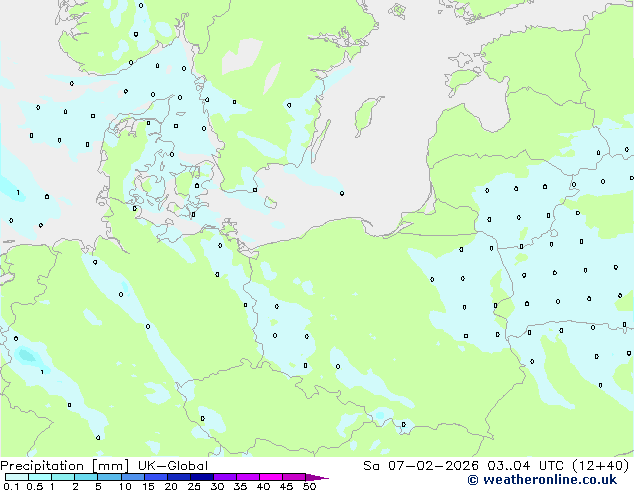This screenshot has height=490, width=634.
Task: Select the 0.1–0.5 mm legend swatch
Action: point(17,477)
